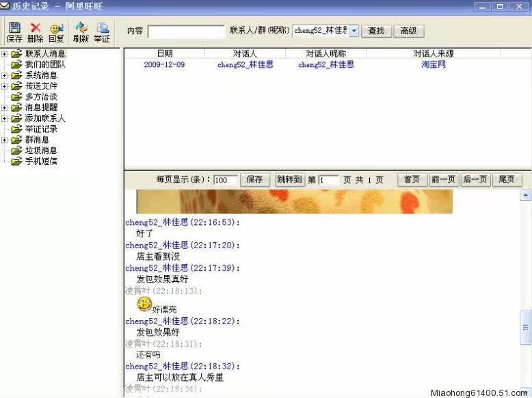Click the sender line 凌霄叶(22:18:13)

point(163,291)
